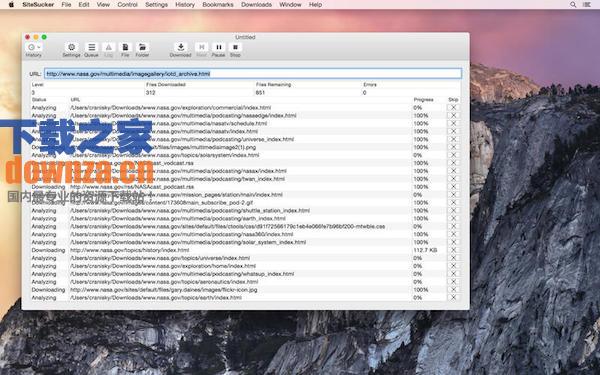This screenshot has width=600, height=375.
Task: Skip the shuttle_station_index.html row
Action: pyautogui.click(x=453, y=210)
